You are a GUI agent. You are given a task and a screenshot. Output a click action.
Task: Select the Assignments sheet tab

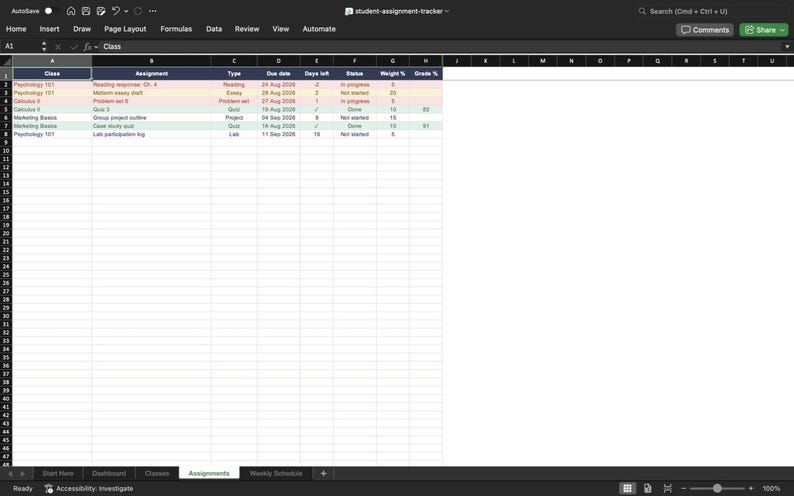[209, 473]
